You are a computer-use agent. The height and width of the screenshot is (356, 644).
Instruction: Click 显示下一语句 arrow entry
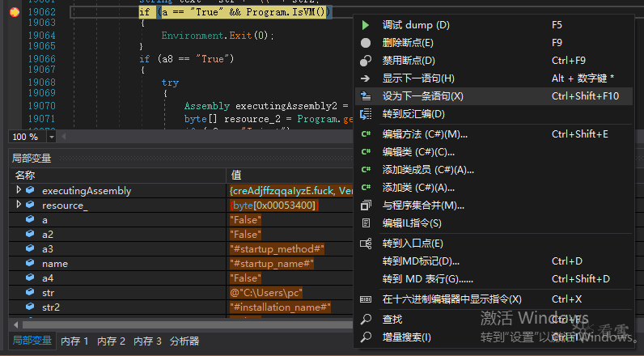417,78
